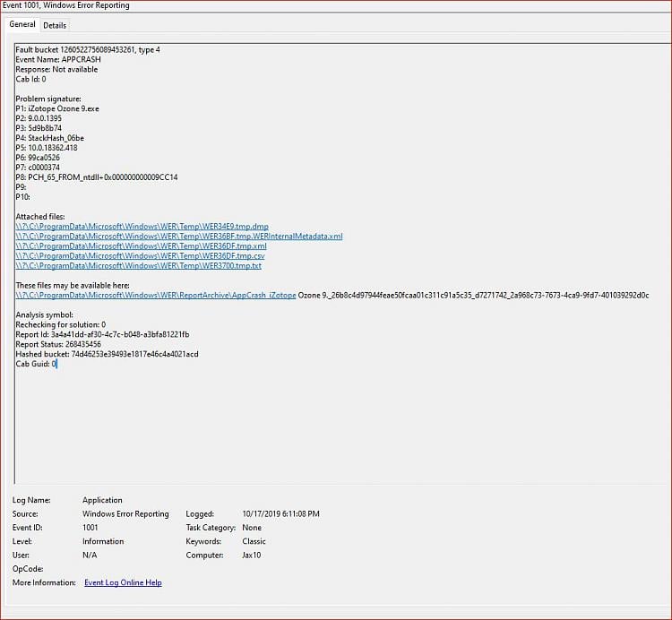This screenshot has height=620, width=672.
Task: Click the Event ID value 1001
Action: point(90,528)
